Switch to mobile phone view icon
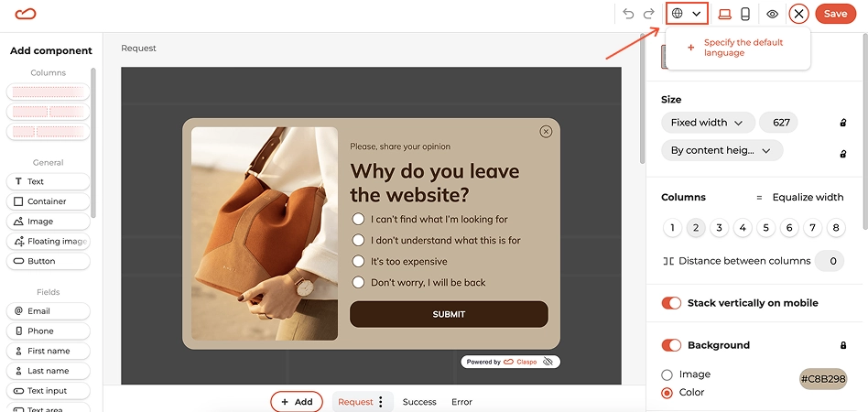The image size is (868, 412). 745,14
